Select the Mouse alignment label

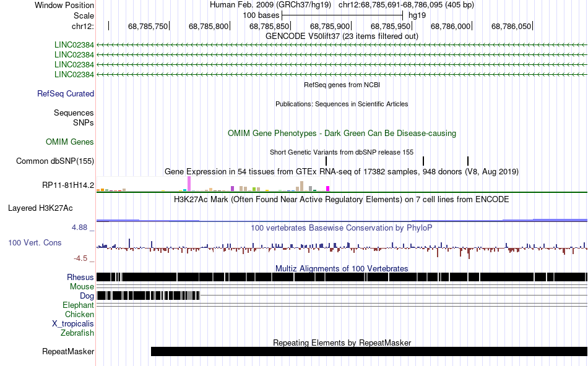pyautogui.click(x=82, y=287)
